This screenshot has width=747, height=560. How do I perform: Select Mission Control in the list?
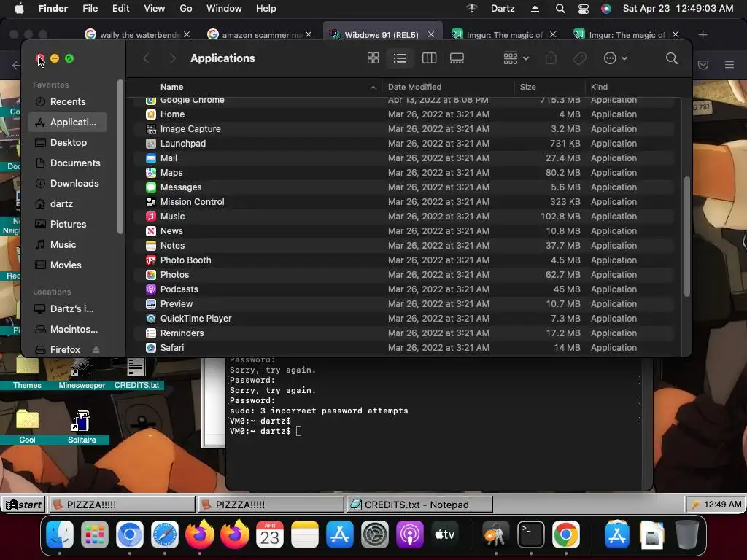pos(403,202)
